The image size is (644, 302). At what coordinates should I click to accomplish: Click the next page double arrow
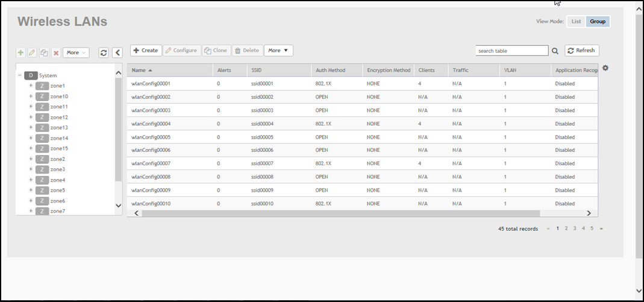pos(601,228)
